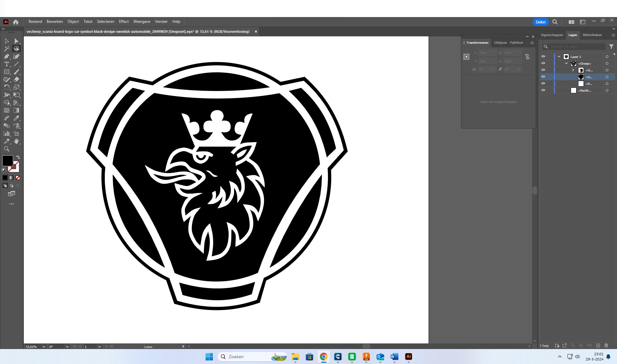Select the Rectangle tool

[7, 72]
